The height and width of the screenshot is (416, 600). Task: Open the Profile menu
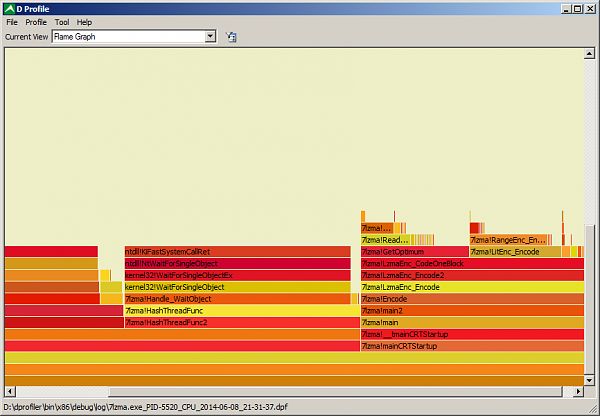click(36, 23)
